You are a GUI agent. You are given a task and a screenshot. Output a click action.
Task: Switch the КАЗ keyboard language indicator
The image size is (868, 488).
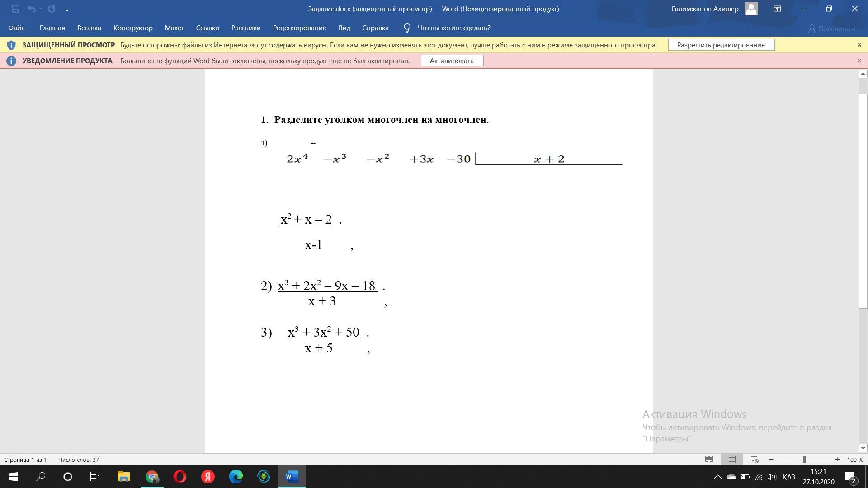coord(789,477)
